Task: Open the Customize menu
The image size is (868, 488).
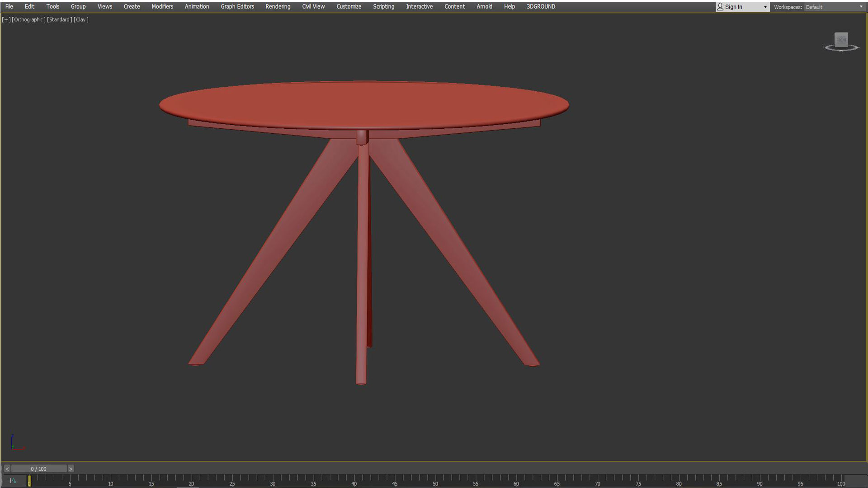Action: 349,6
